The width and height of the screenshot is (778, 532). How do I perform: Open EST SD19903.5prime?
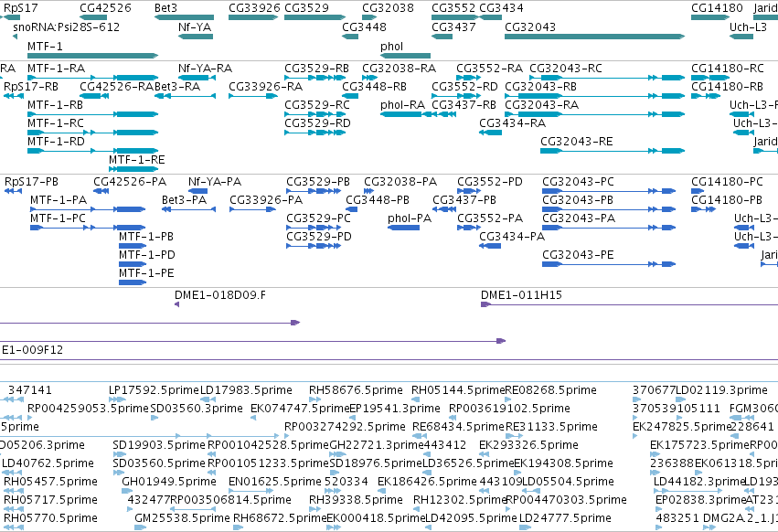[x=159, y=445]
